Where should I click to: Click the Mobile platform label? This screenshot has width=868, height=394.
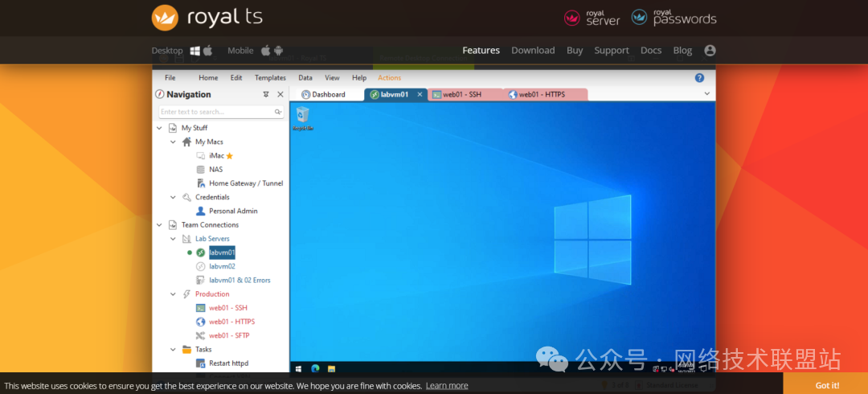pos(240,51)
